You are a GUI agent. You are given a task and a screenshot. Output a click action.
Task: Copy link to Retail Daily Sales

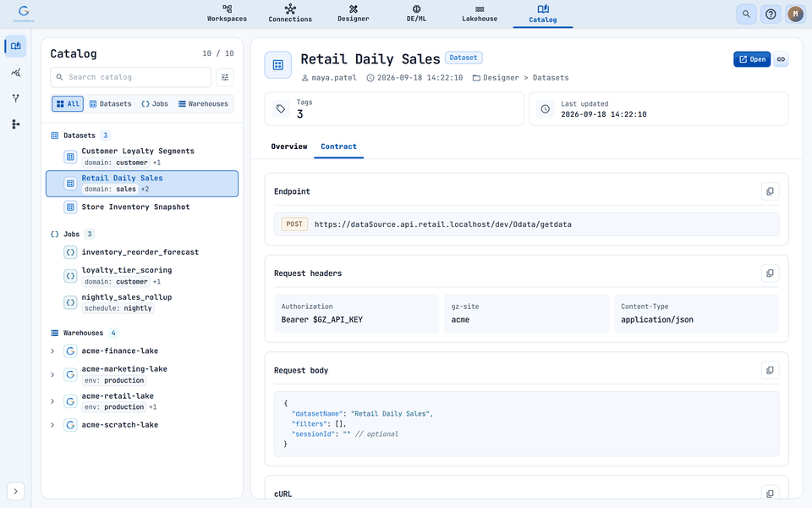[781, 59]
